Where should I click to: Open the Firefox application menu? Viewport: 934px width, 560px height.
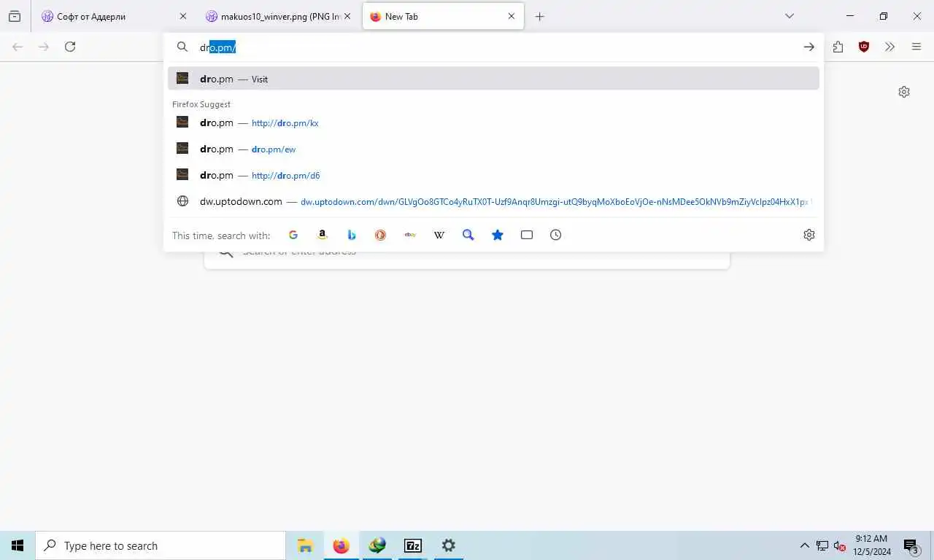[916, 47]
